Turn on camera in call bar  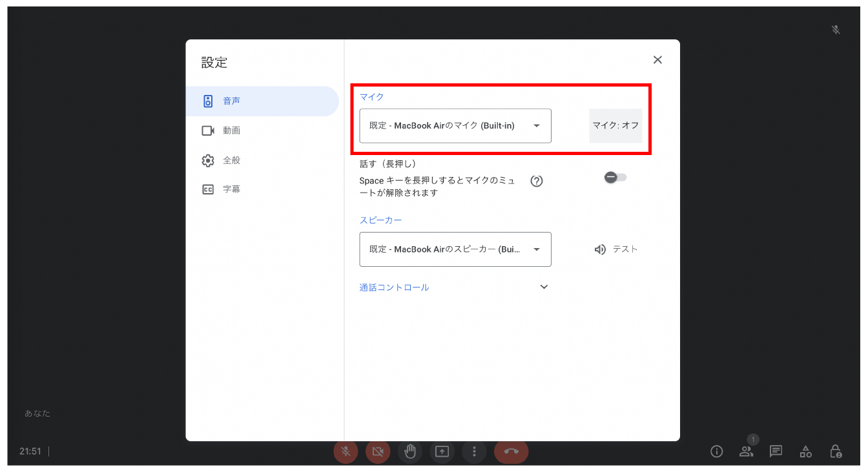tap(378, 452)
